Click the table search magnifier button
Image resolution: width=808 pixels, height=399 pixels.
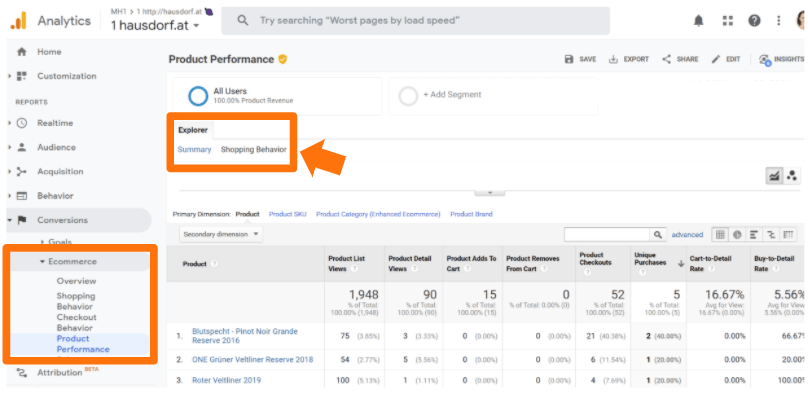(x=658, y=235)
